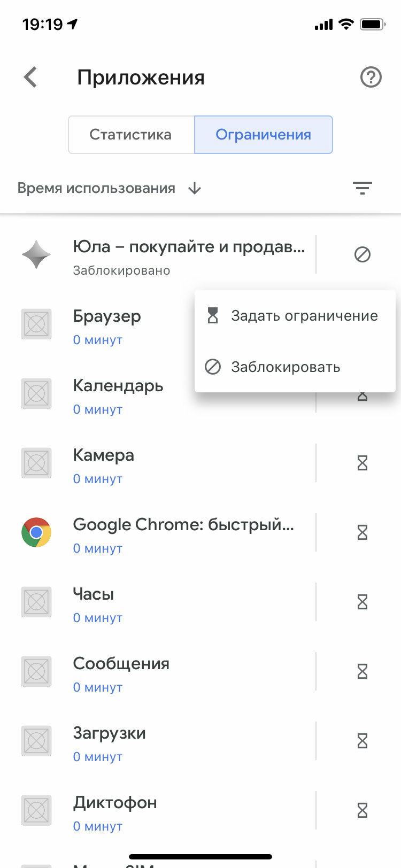
Task: Sort by Время использования dropdown arrow
Action: 195,188
